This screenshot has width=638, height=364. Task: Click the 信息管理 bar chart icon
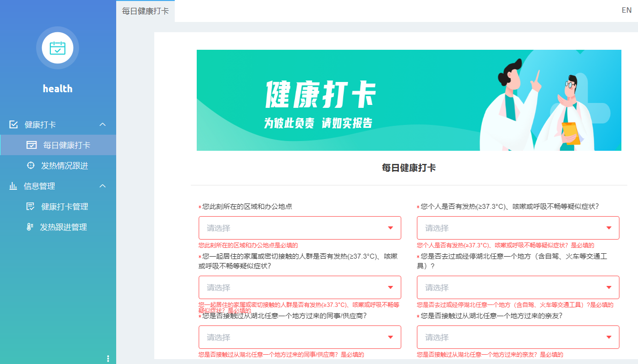point(13,186)
